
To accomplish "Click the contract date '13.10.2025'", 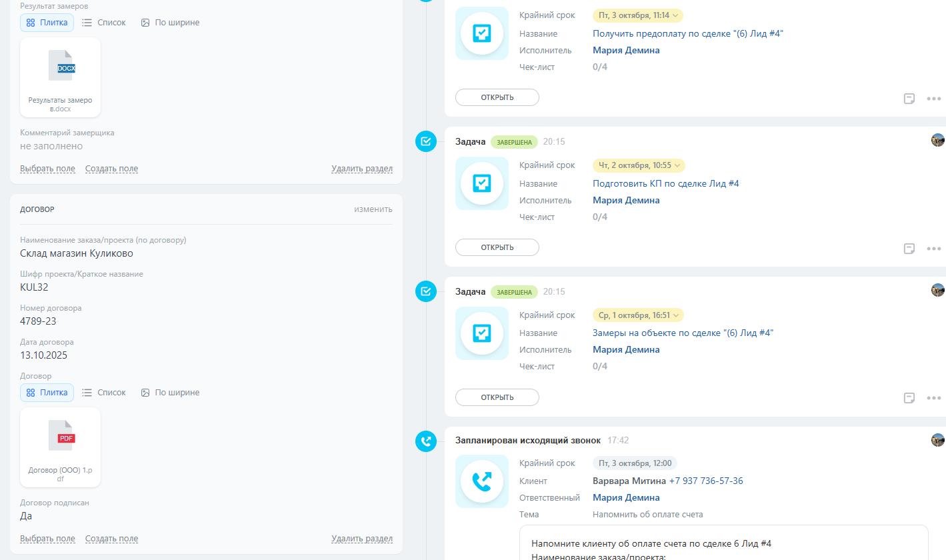I will tap(43, 355).
